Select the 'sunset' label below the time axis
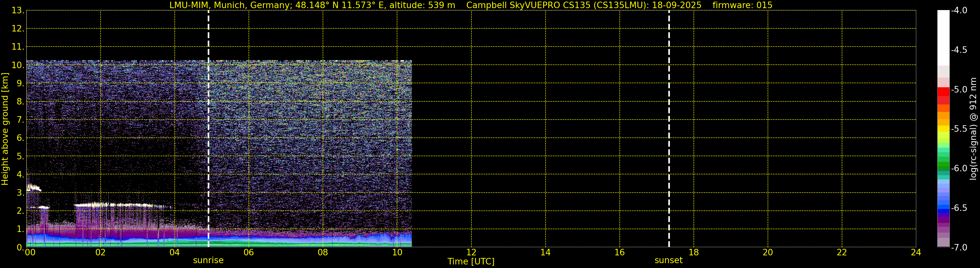Screen dimensions: 980x268 pos(668,260)
